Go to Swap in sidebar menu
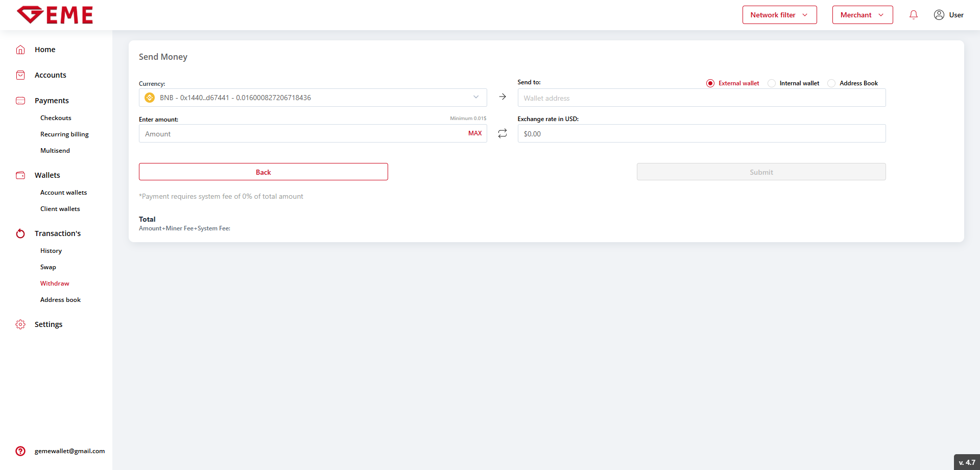The width and height of the screenshot is (980, 470). [x=48, y=267]
